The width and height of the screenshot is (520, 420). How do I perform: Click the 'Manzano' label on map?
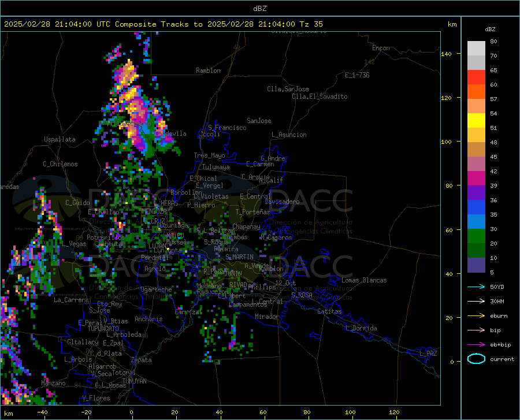[53, 383]
